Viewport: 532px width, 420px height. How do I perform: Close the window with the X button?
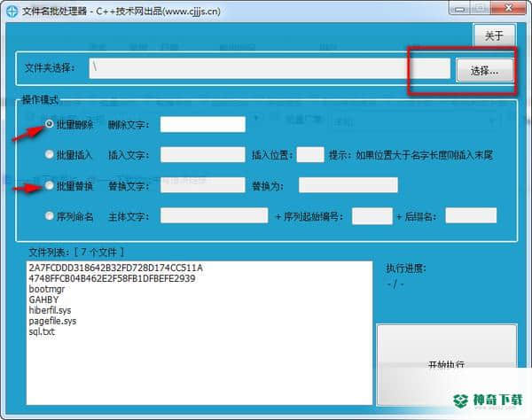509,8
